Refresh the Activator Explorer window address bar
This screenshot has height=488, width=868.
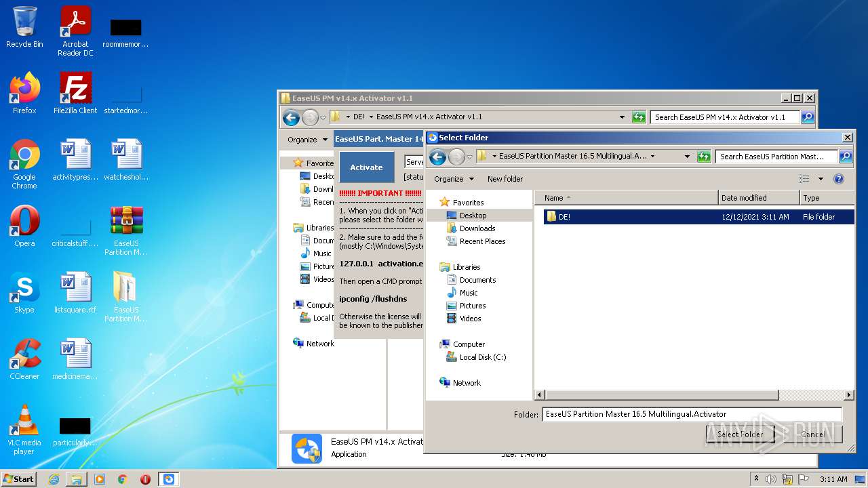point(639,117)
